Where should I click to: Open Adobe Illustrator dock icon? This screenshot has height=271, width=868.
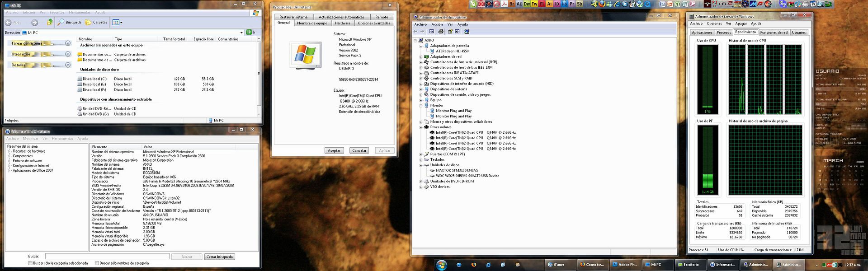(550, 4)
